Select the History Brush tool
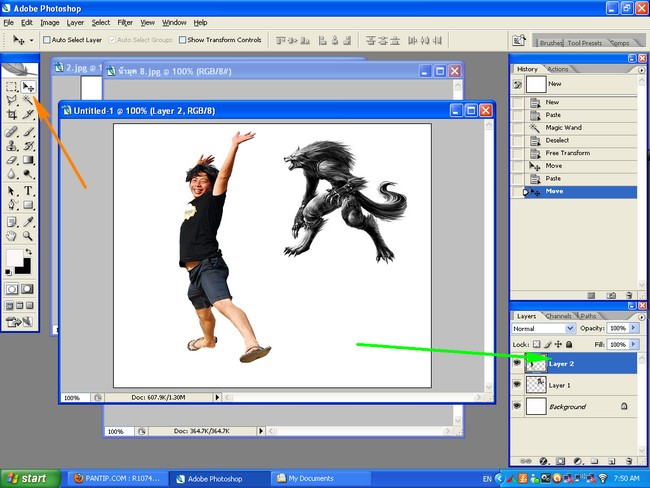The image size is (650, 488). [28, 146]
